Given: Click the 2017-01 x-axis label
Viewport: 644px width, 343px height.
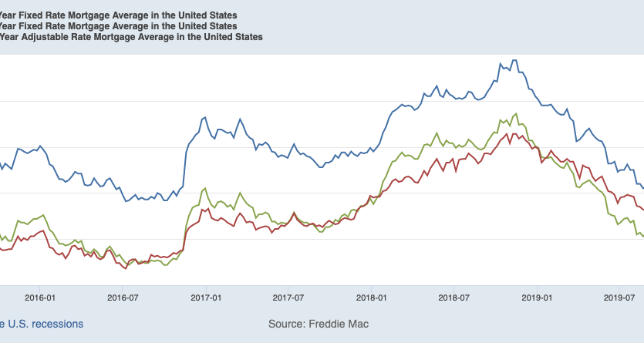Looking at the screenshot, I should point(206,297).
